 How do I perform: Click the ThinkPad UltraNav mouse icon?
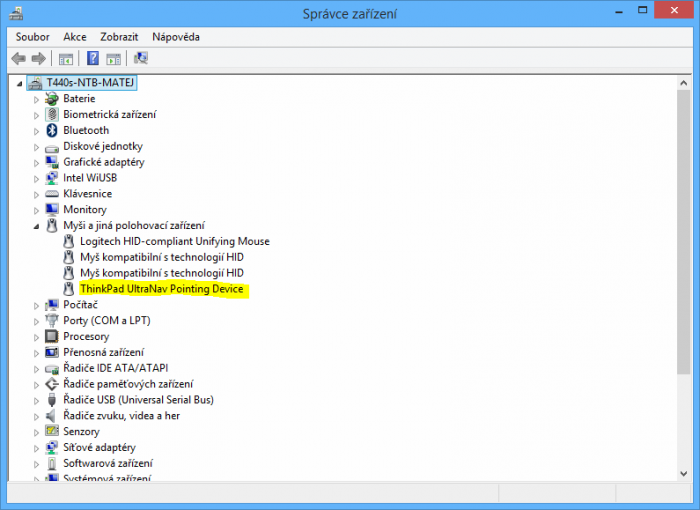[x=69, y=289]
